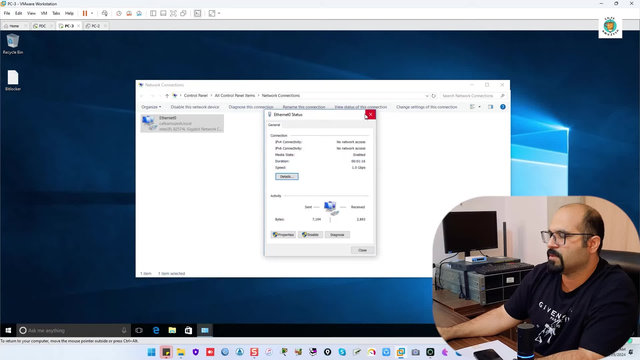Open Task View in guest taskbar
640x360 pixels.
pyautogui.click(x=139, y=330)
